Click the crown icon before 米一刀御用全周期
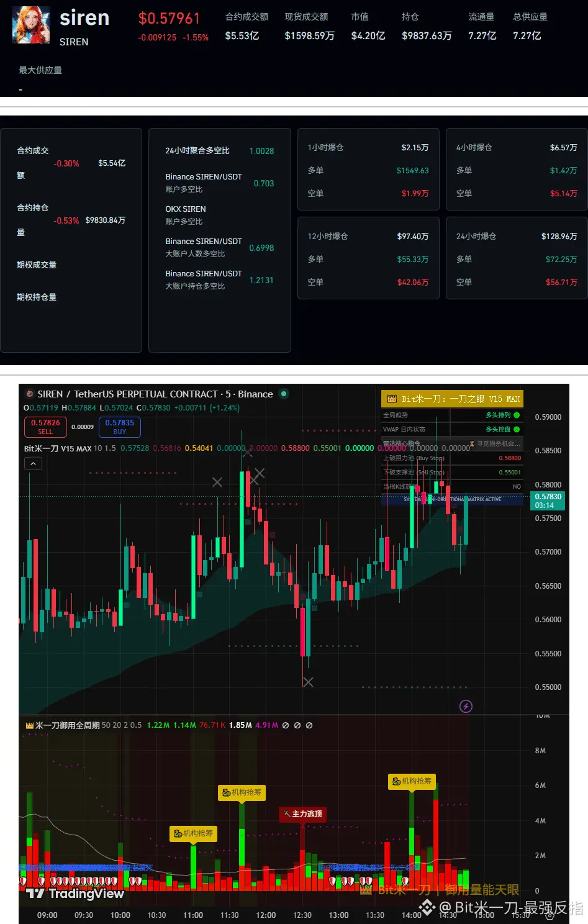 pos(29,725)
